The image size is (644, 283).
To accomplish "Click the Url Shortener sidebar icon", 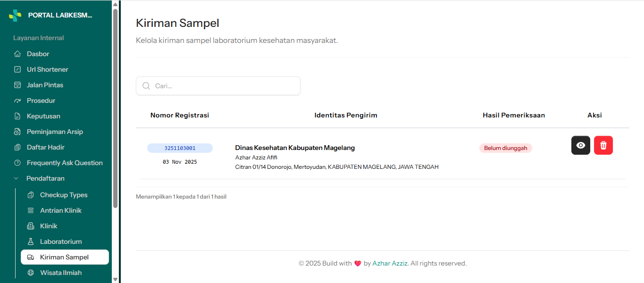I will click(17, 69).
